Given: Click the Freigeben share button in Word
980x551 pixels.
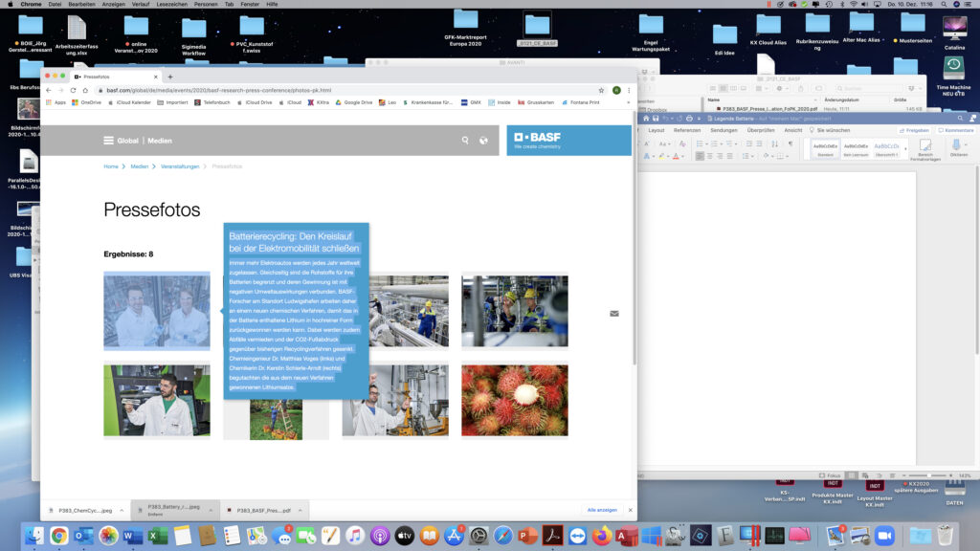Looking at the screenshot, I should pos(914,130).
